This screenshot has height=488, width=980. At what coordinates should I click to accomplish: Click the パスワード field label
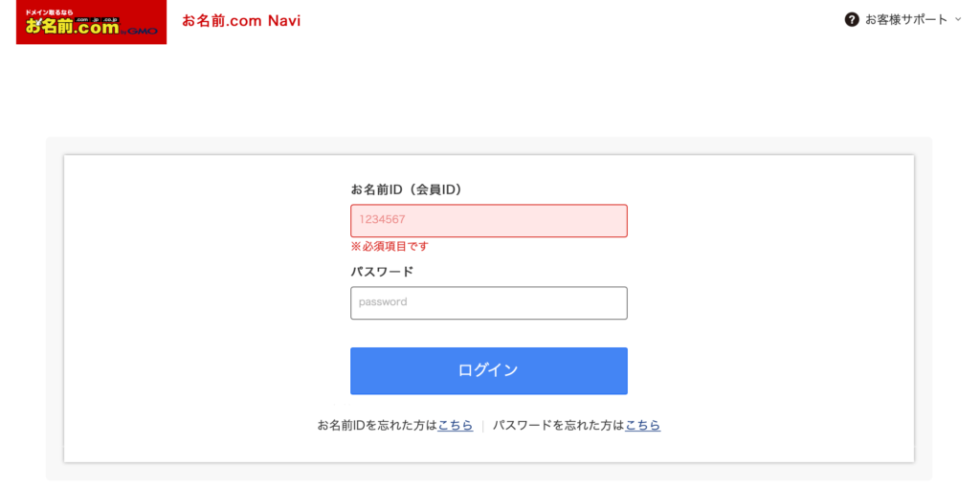tap(382, 272)
